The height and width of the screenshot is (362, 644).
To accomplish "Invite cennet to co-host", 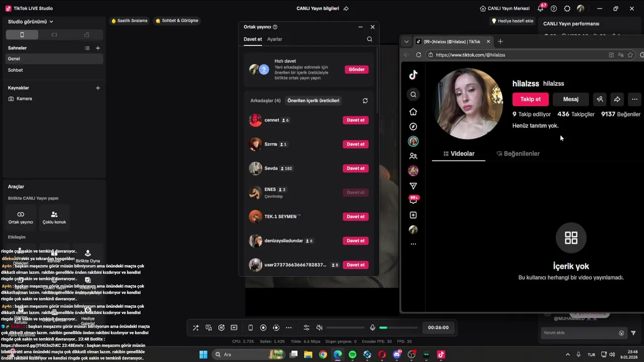I will [x=356, y=120].
